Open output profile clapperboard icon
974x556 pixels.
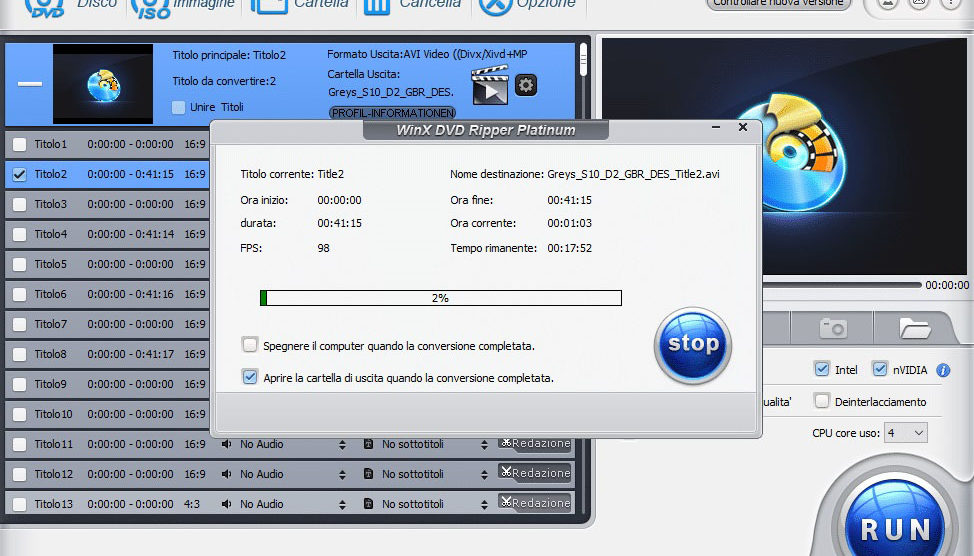click(x=490, y=86)
